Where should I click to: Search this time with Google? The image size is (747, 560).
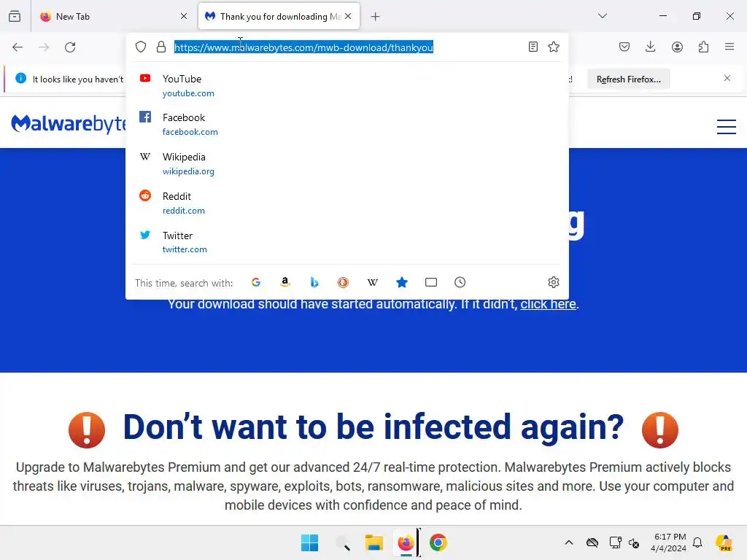pyautogui.click(x=256, y=282)
